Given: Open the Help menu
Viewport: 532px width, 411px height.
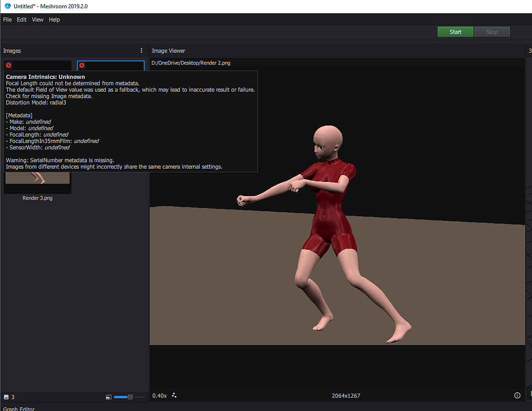Looking at the screenshot, I should tap(54, 19).
